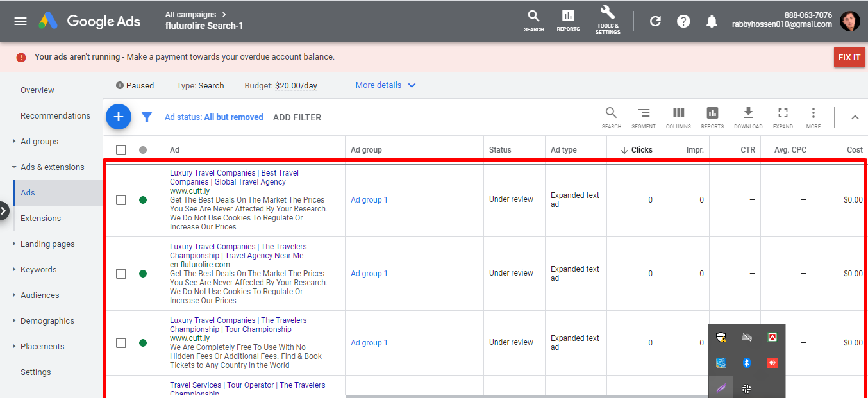Click the Reports icon in top bar
The width and height of the screenshot is (868, 398).
tap(568, 20)
